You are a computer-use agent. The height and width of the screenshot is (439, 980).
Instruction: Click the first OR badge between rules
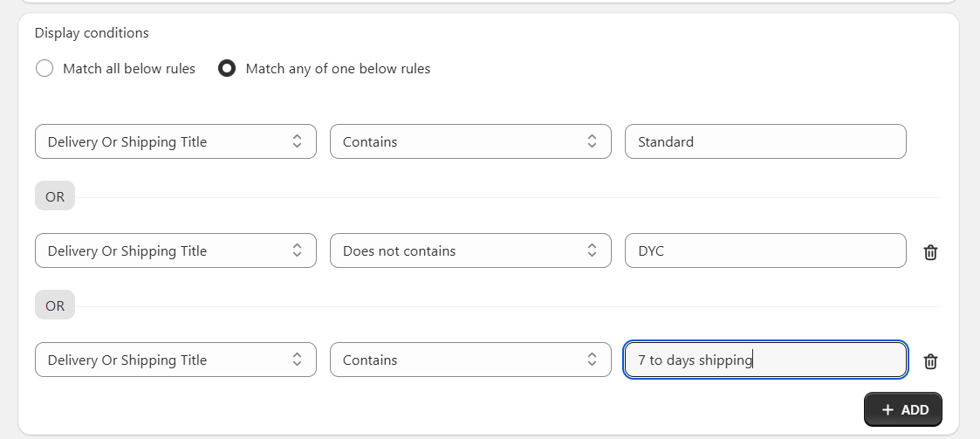click(55, 196)
